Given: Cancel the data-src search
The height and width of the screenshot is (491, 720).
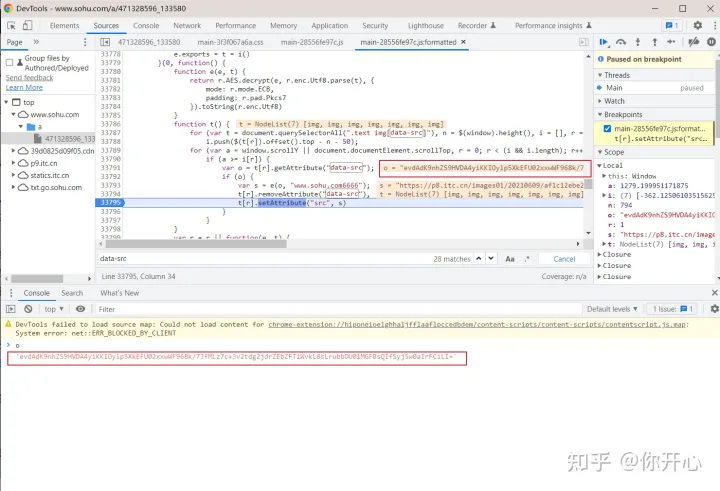Looking at the screenshot, I should coord(564,258).
